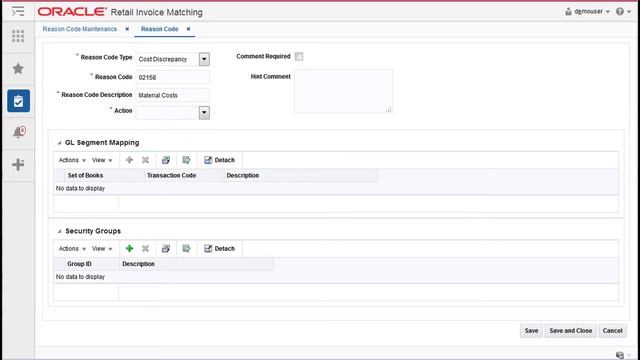The height and width of the screenshot is (360, 640).
Task: Click Detach icon in Security Groups
Action: [x=208, y=249]
